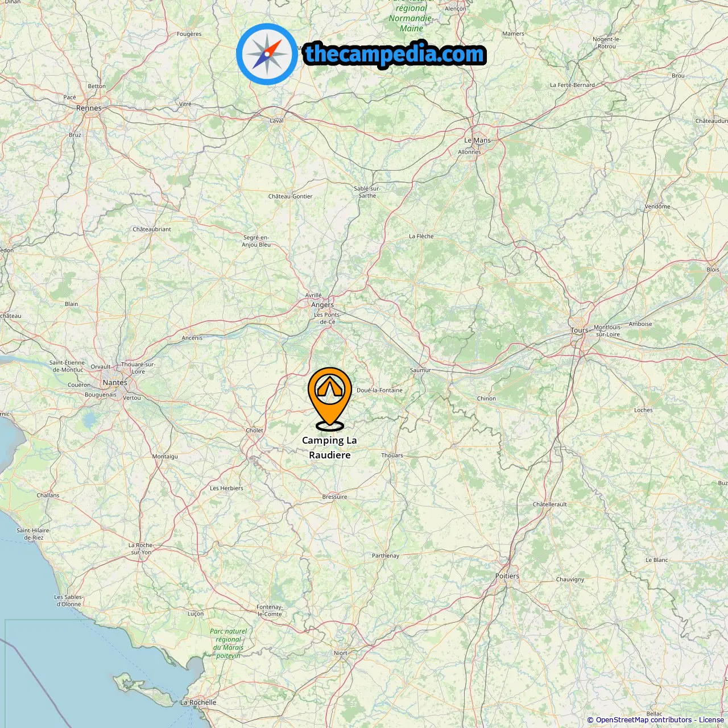Click the Parc naturel régional du Marais poitevin label
Image resolution: width=728 pixels, height=728 pixels.
229,643
